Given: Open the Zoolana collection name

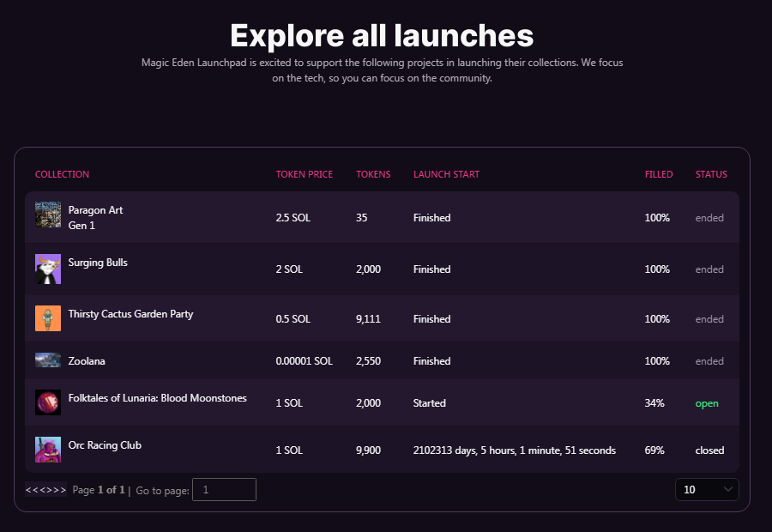Looking at the screenshot, I should tap(87, 361).
